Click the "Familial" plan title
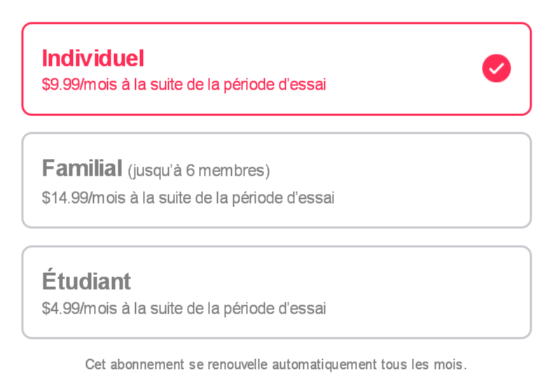The width and height of the screenshot is (540, 392). coord(82,169)
